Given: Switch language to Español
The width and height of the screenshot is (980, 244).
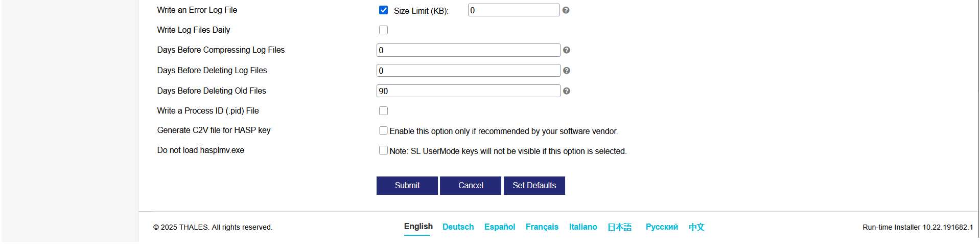Looking at the screenshot, I should click(499, 227).
